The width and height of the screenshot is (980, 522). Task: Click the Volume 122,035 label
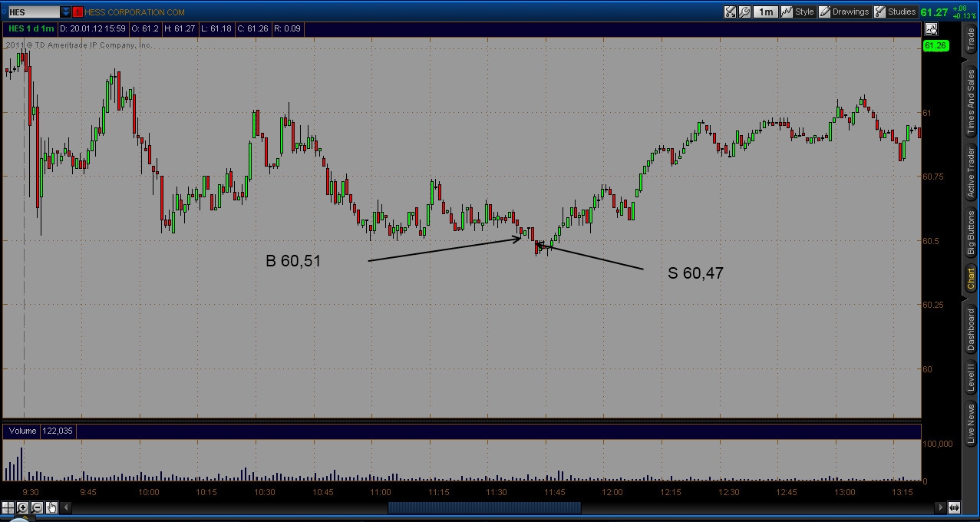(40, 431)
